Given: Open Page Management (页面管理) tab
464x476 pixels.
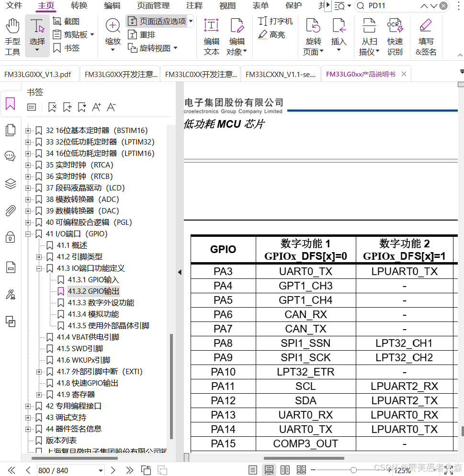Looking at the screenshot, I should click(153, 5).
